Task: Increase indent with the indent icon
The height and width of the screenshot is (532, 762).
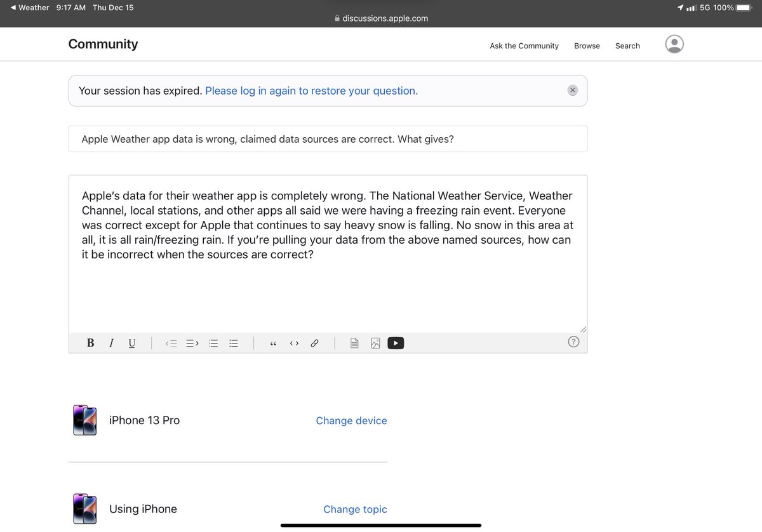Action: click(192, 343)
